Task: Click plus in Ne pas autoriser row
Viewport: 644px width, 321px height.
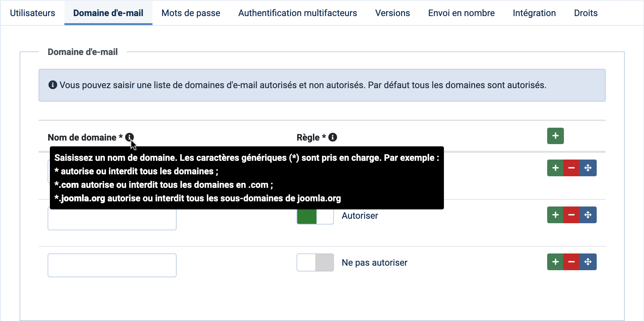Action: click(x=555, y=262)
